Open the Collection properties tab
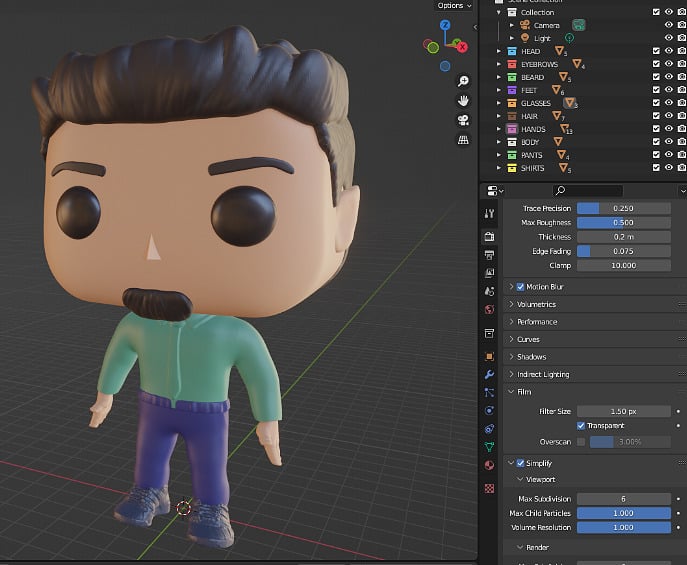 [489, 333]
